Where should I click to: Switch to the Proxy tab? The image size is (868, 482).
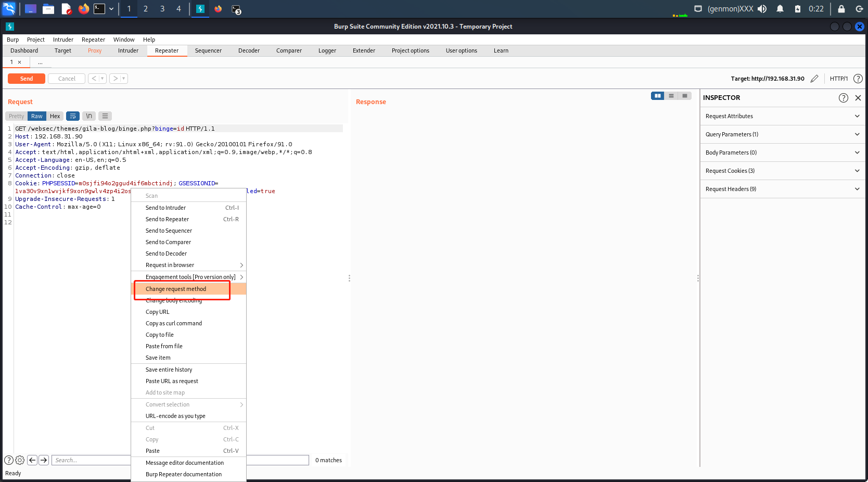coord(95,50)
